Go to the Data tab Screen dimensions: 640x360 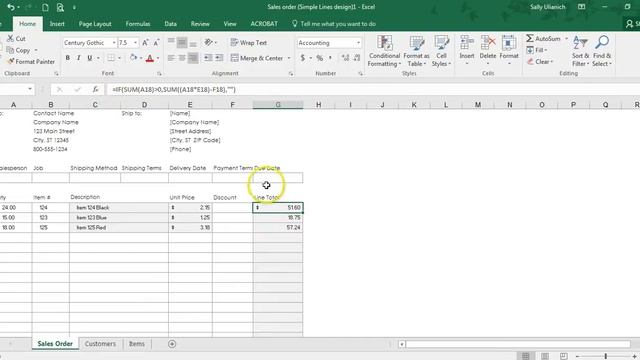[x=170, y=24]
